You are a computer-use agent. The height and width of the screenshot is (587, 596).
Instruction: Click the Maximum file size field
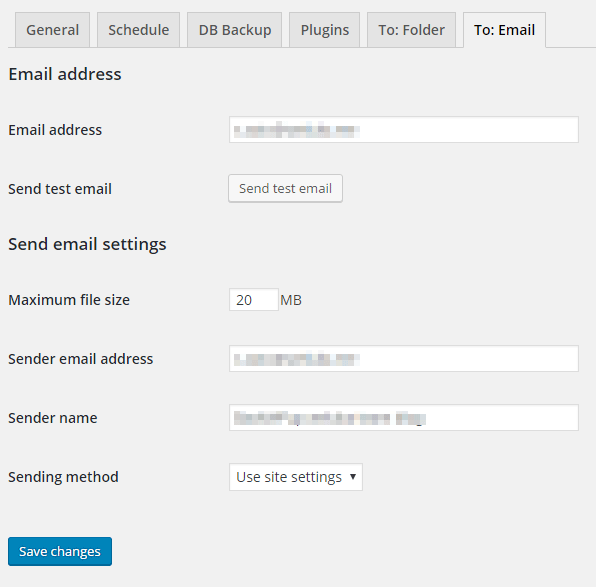(x=254, y=300)
